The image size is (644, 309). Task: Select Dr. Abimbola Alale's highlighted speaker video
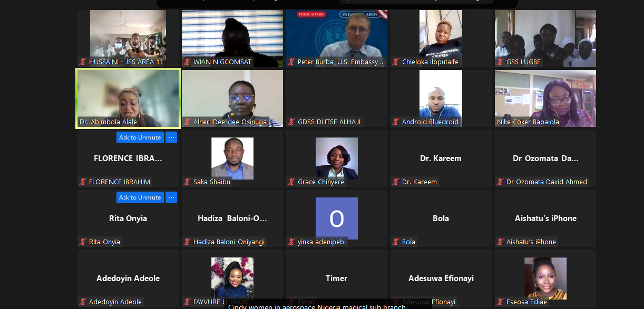(x=128, y=98)
